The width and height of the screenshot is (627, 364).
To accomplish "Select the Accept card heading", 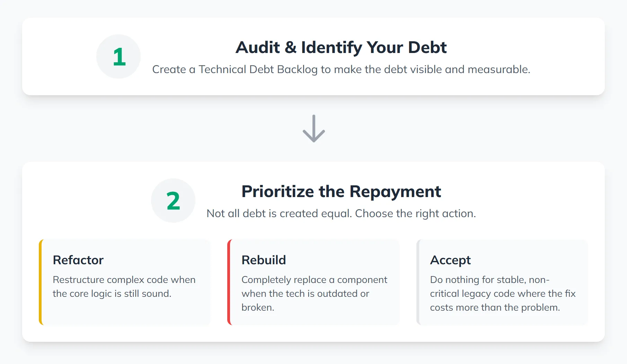I will pos(450,260).
